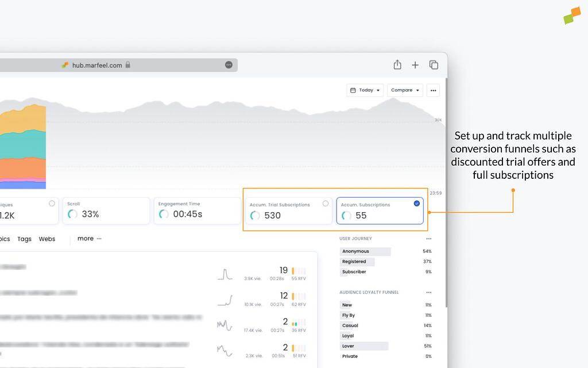588x368 pixels.
Task: Open Audience Loyalty Funnel panel options
Action: (x=428, y=293)
